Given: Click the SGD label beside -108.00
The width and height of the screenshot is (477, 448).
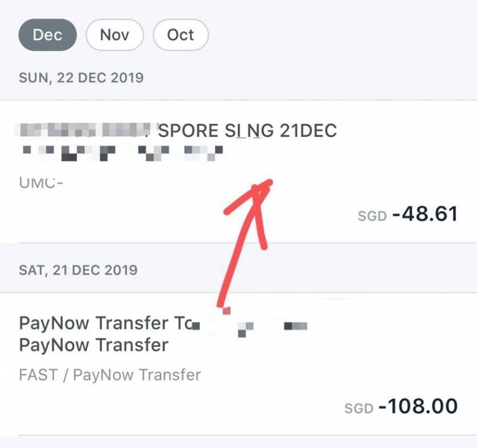Looking at the screenshot, I should pyautogui.click(x=359, y=409).
